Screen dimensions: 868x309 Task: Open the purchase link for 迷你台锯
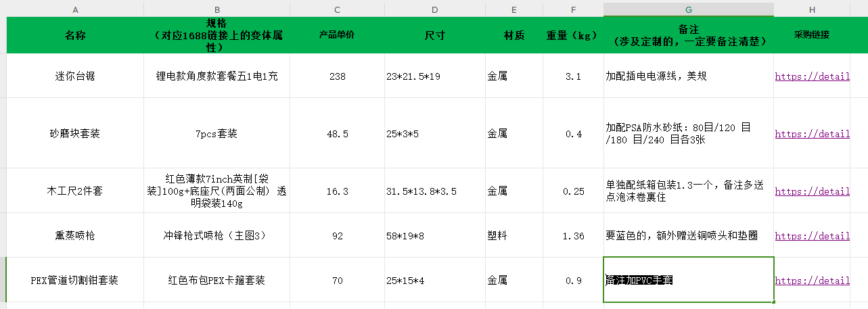pyautogui.click(x=812, y=76)
